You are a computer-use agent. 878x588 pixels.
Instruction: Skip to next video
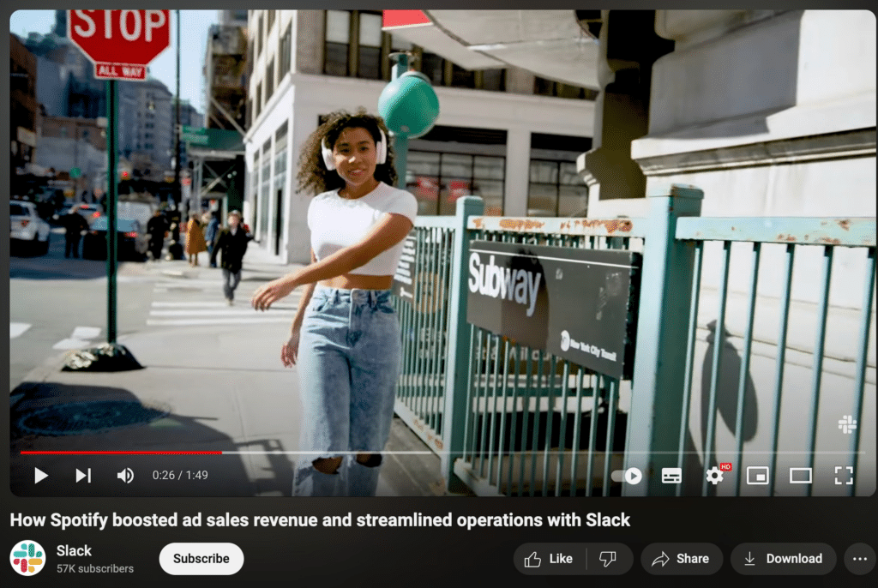coord(83,476)
